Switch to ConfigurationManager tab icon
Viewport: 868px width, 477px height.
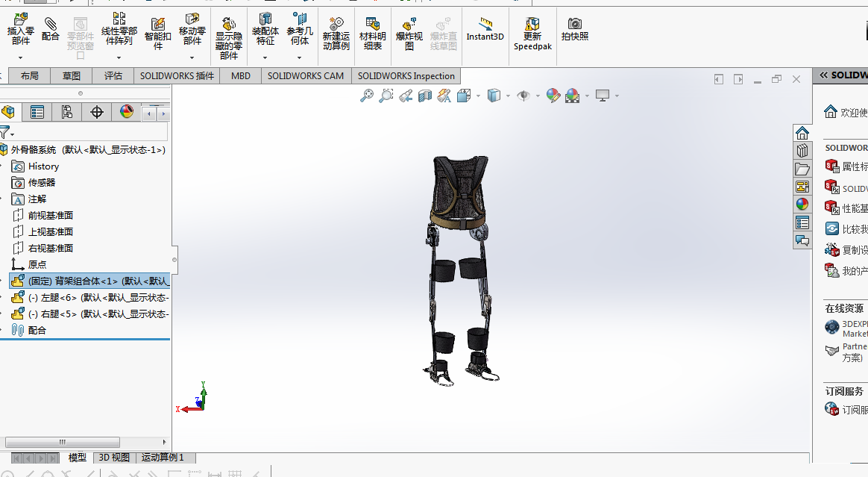coord(67,113)
